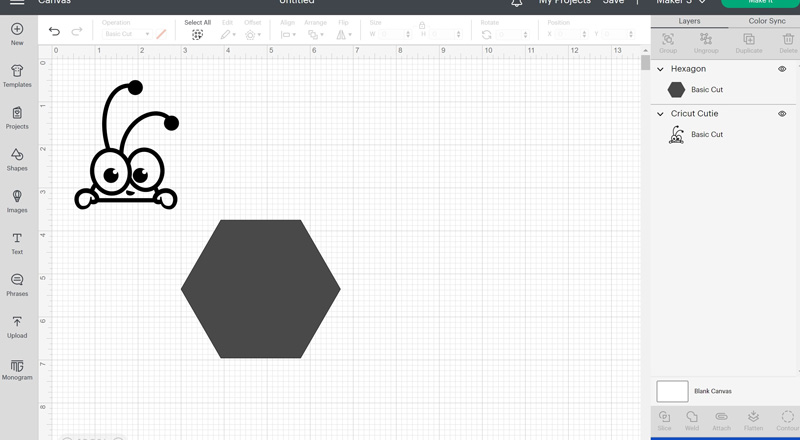Image resolution: width=800 pixels, height=440 pixels.
Task: Select the hexagon shape on canvas
Action: click(x=261, y=289)
